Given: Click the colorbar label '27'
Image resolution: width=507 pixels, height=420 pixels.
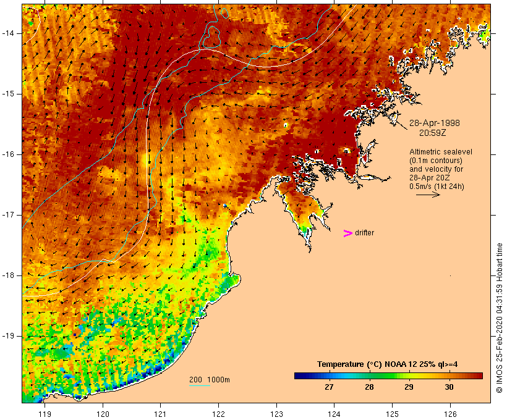Looking at the screenshot, I should (329, 387).
